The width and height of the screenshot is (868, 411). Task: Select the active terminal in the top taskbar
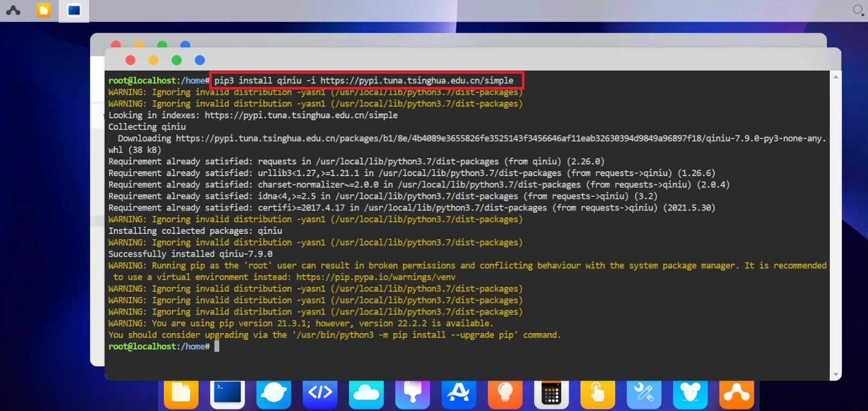tap(74, 10)
